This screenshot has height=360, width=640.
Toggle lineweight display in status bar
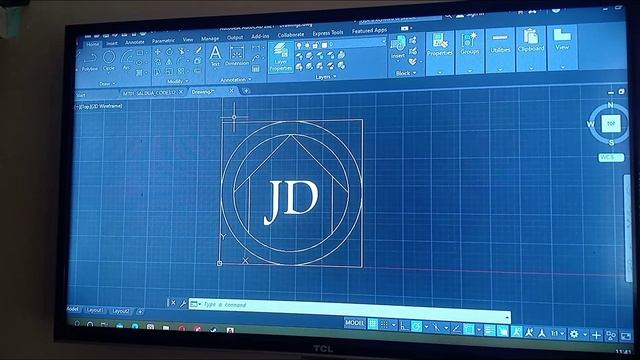pyautogui.click(x=489, y=330)
